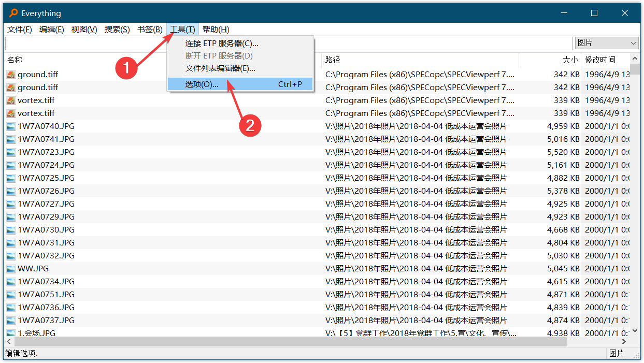Select the image icon beside 1W7A0723.JPG

pyautogui.click(x=11, y=152)
